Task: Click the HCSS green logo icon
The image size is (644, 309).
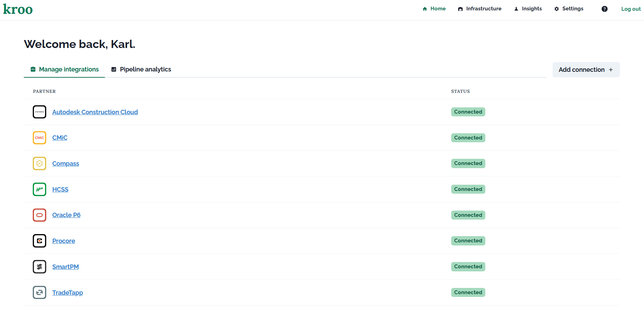Action: coord(39,189)
